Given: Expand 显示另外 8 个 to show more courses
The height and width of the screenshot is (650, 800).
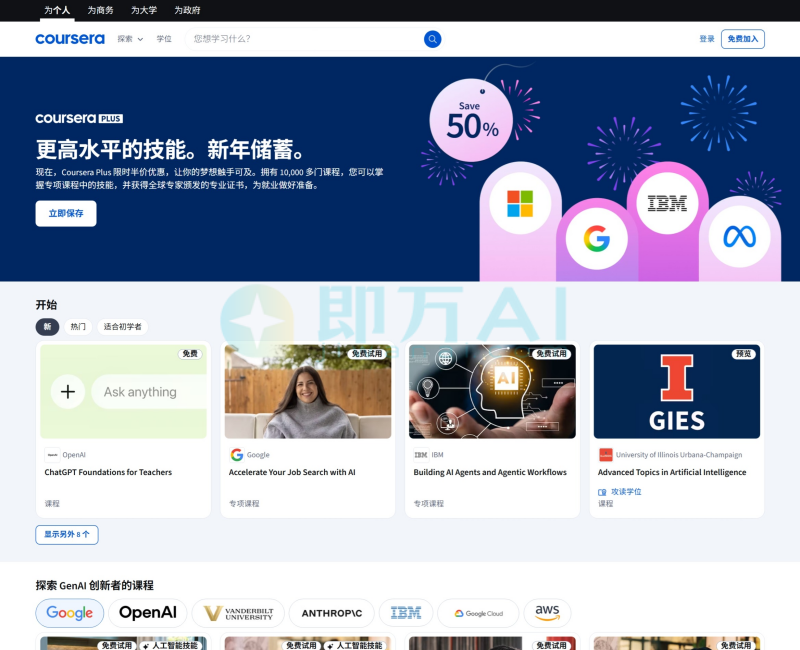Looking at the screenshot, I should pos(66,534).
